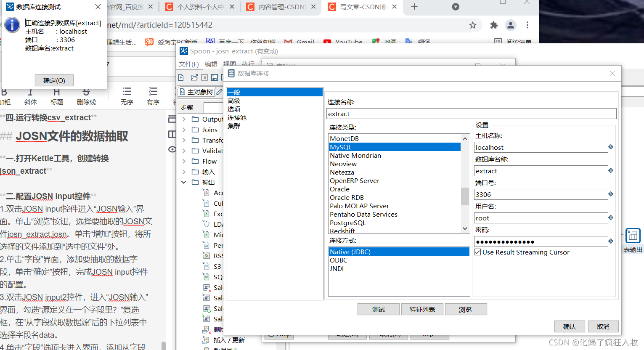This screenshot has width=644, height=350.
Task: Click 删除线 strikethrough icon in CSDN editor
Action: click(86, 92)
